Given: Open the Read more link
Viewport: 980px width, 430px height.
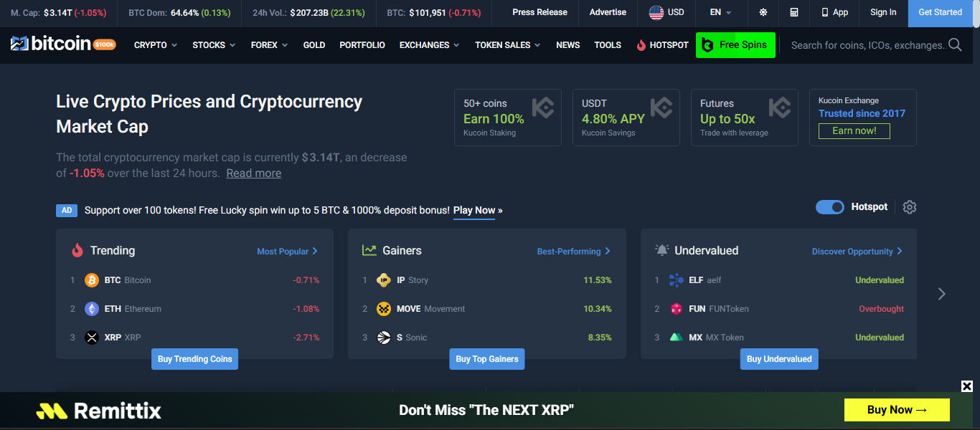Looking at the screenshot, I should [x=254, y=173].
